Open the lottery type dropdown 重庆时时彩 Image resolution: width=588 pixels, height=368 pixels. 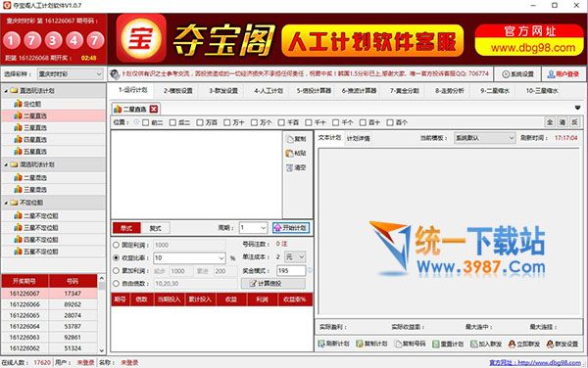coord(71,74)
